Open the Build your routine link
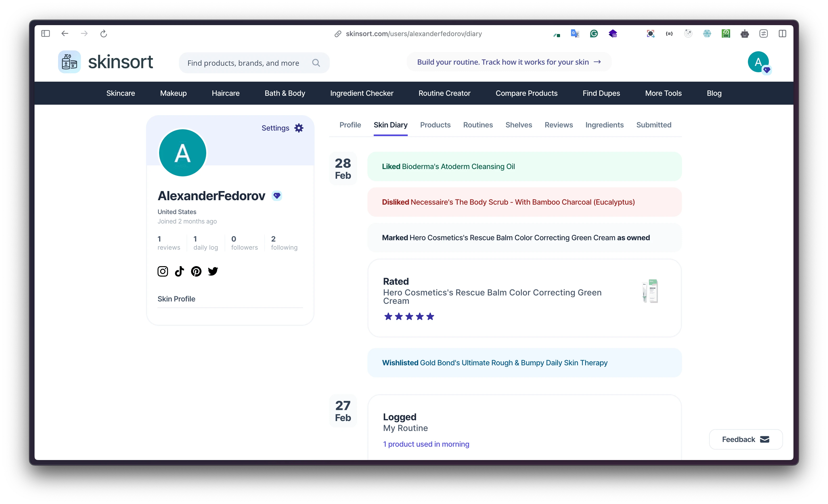The width and height of the screenshot is (828, 504). click(x=509, y=62)
